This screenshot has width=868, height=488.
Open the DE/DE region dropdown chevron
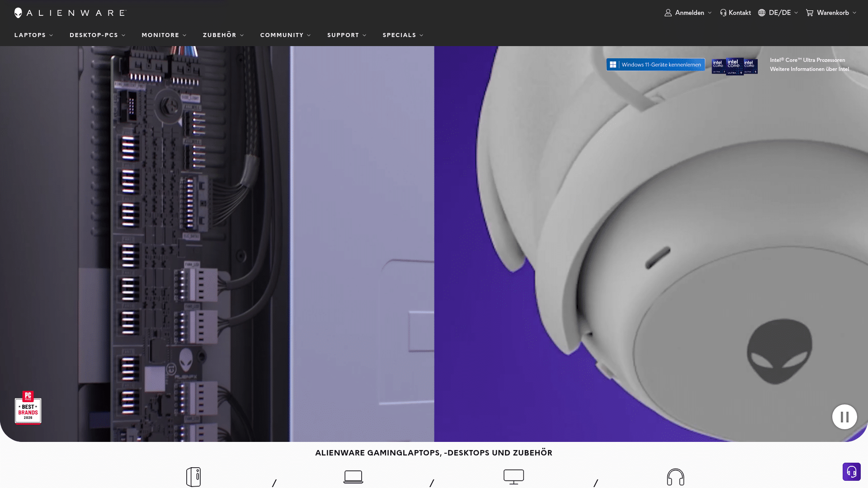click(x=796, y=13)
